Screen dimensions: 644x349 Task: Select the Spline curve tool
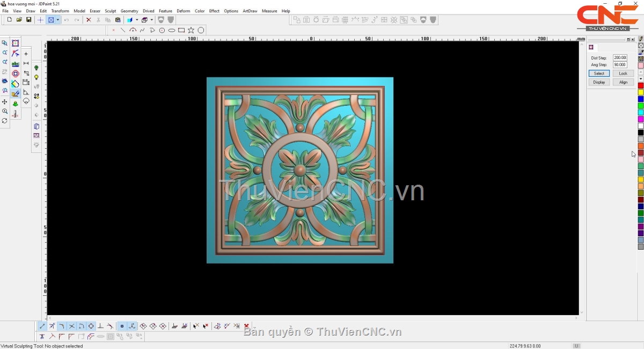(x=142, y=31)
